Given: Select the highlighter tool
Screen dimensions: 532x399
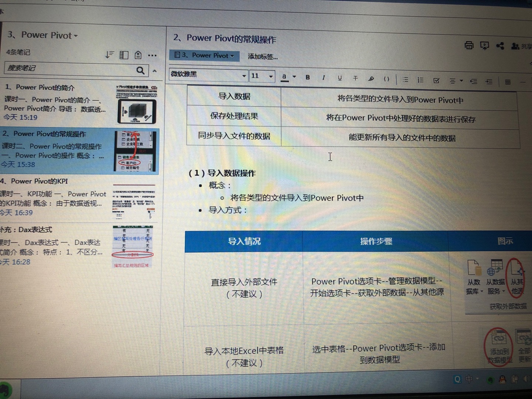Looking at the screenshot, I should click(x=371, y=79).
